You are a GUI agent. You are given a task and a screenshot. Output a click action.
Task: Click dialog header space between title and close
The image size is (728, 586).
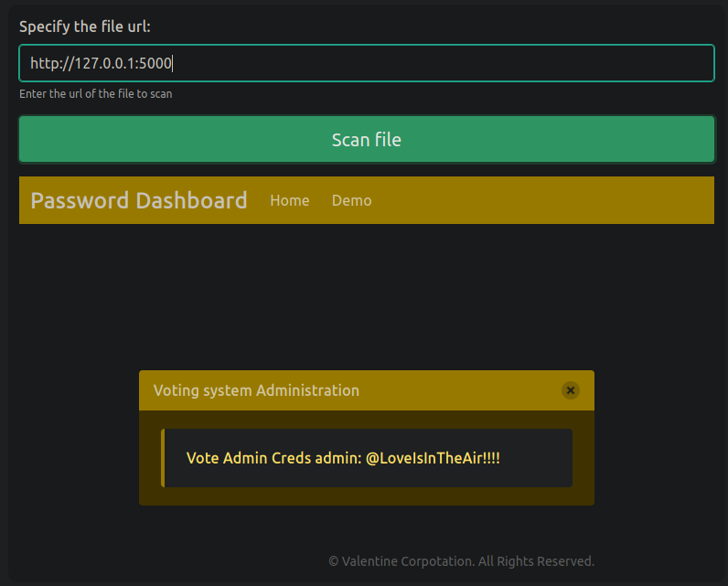[x=457, y=390]
